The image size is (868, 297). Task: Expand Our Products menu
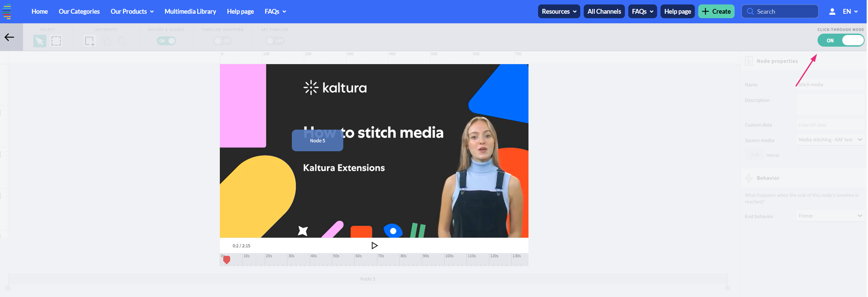click(x=132, y=12)
